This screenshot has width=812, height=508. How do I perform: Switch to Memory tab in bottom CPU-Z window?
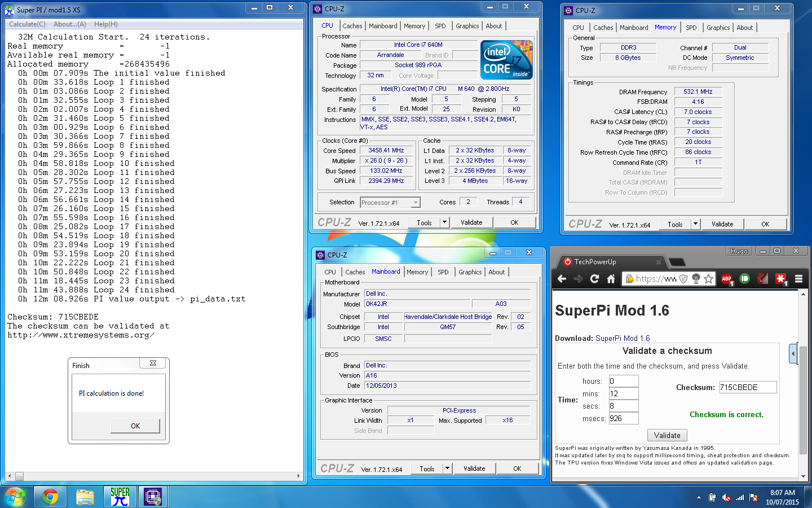[417, 272]
